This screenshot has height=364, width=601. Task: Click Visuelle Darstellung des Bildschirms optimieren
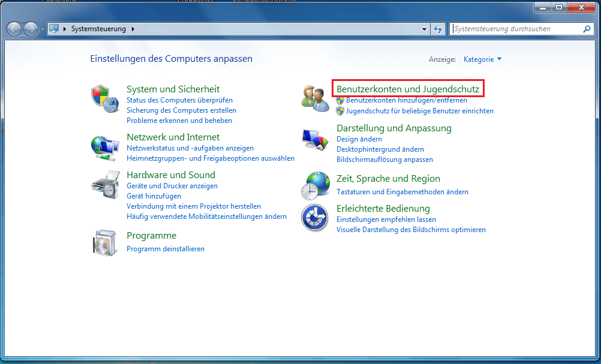411,230
